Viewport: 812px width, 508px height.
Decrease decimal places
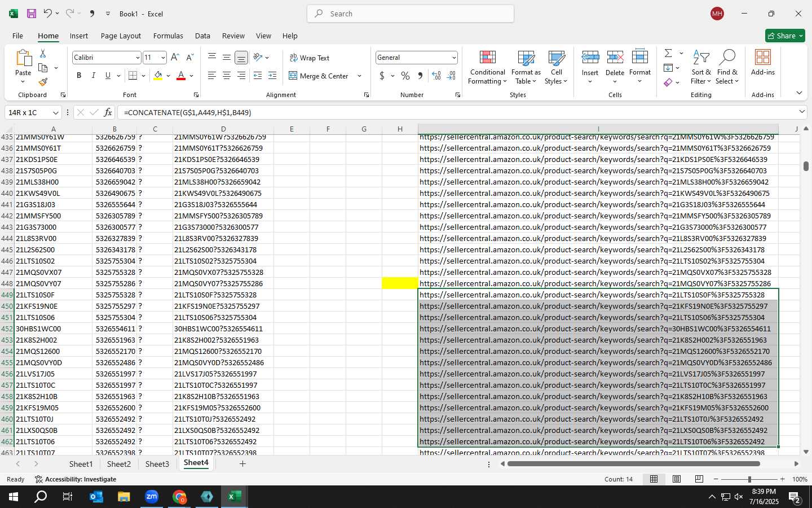[x=451, y=76]
